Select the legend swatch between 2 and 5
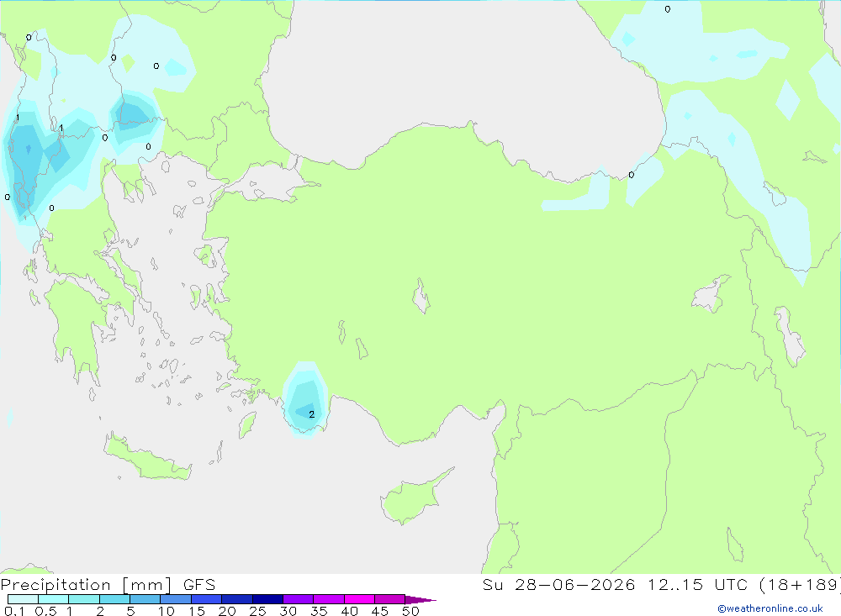 pyautogui.click(x=114, y=599)
